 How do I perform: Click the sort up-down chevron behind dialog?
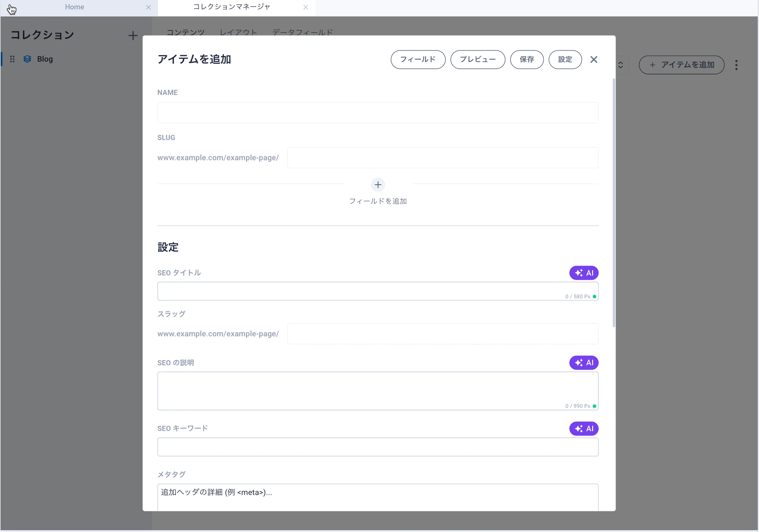pyautogui.click(x=620, y=65)
